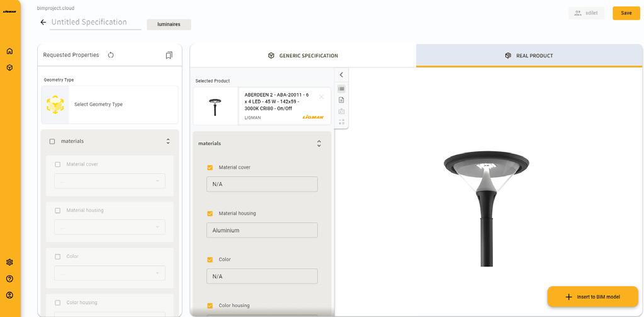The height and width of the screenshot is (317, 644).
Task: Click ABERDEEN 2 product title text
Action: (277, 101)
